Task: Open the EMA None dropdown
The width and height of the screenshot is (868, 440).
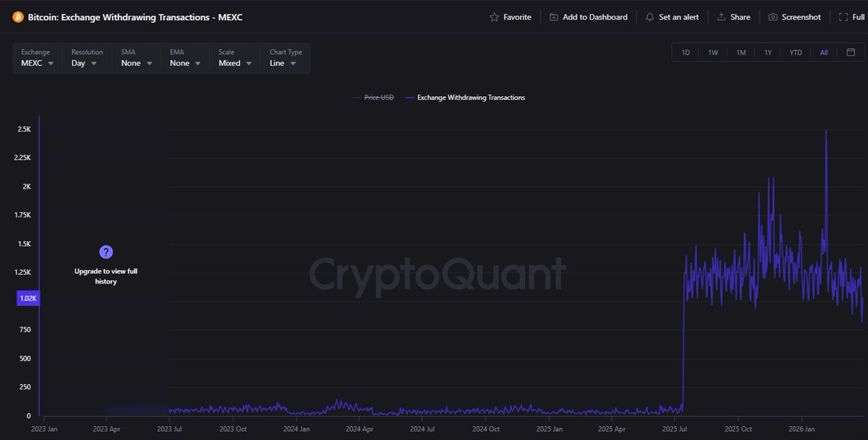Action: pos(186,58)
